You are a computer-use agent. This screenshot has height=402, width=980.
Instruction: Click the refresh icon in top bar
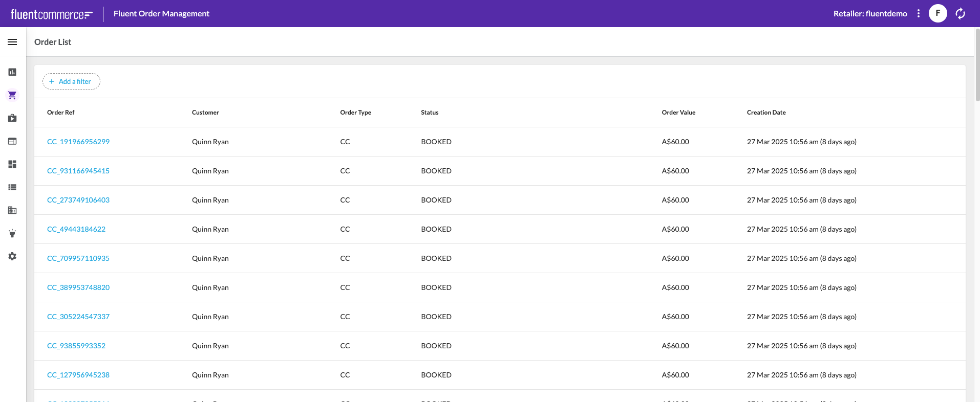tap(960, 14)
